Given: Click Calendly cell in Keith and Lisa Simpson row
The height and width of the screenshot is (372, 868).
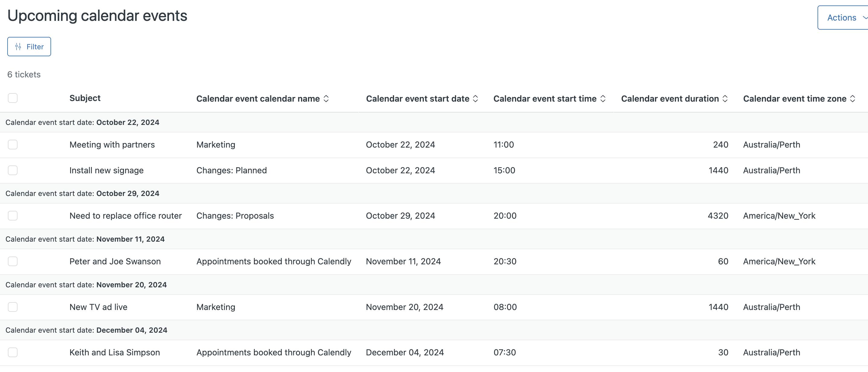Looking at the screenshot, I should pos(274,352).
